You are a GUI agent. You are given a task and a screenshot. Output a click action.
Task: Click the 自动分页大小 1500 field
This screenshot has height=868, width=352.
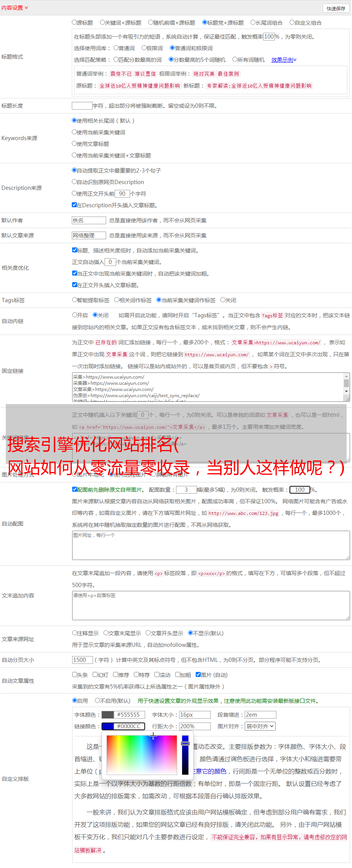[82, 660]
